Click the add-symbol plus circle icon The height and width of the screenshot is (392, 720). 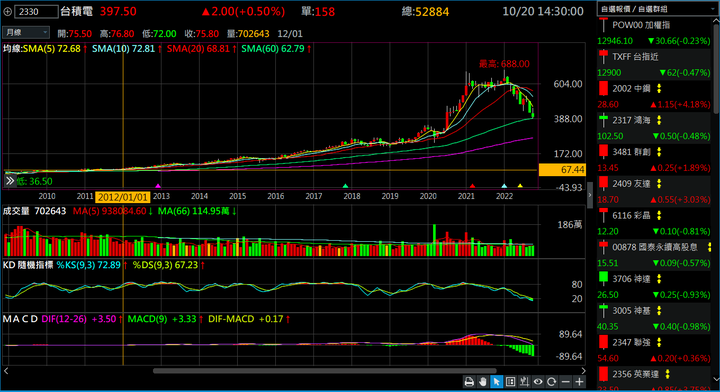[x=7, y=11]
